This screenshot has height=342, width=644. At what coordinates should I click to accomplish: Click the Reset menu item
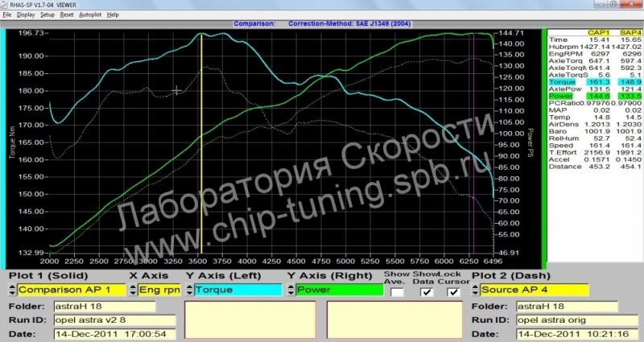(68, 14)
